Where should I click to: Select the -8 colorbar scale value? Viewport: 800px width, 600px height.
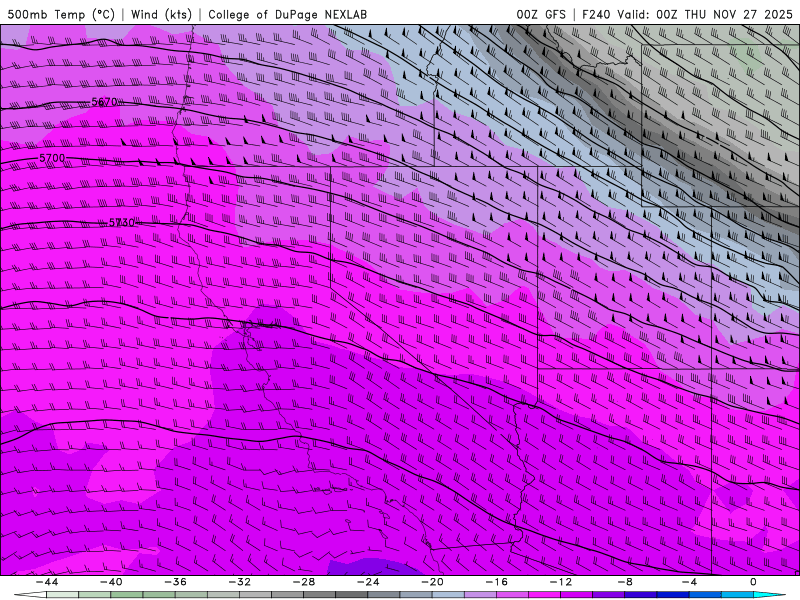(626, 582)
